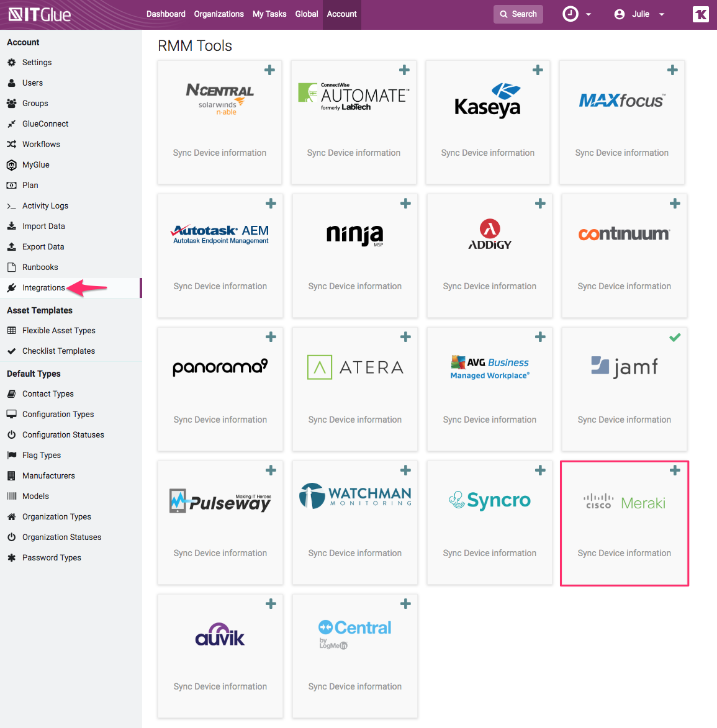The width and height of the screenshot is (717, 728).
Task: Open My Tasks in top navigation
Action: [269, 14]
